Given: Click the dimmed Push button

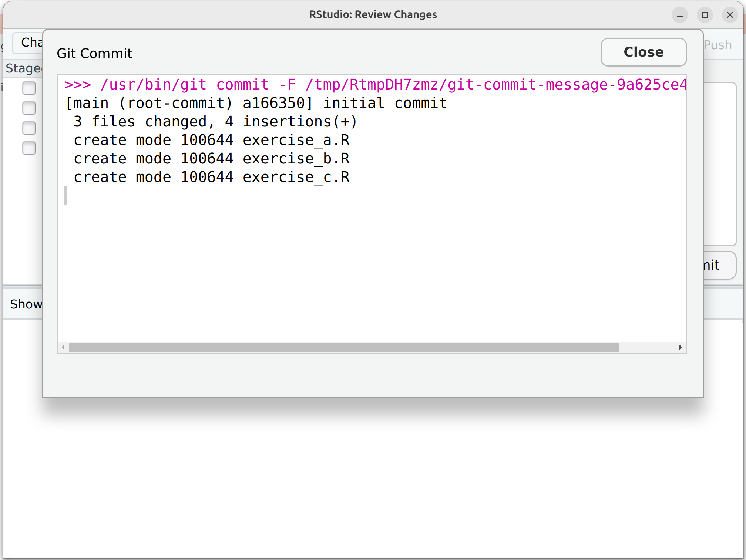Looking at the screenshot, I should 718,45.
